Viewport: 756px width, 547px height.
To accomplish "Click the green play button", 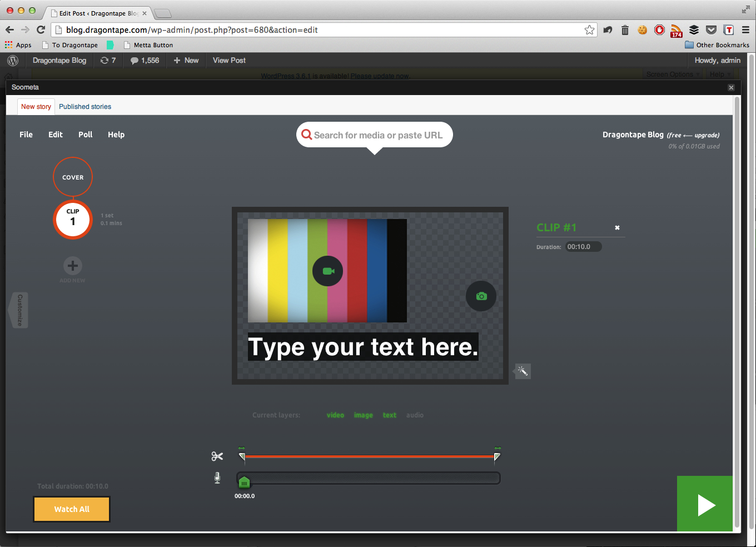I will coord(705,504).
